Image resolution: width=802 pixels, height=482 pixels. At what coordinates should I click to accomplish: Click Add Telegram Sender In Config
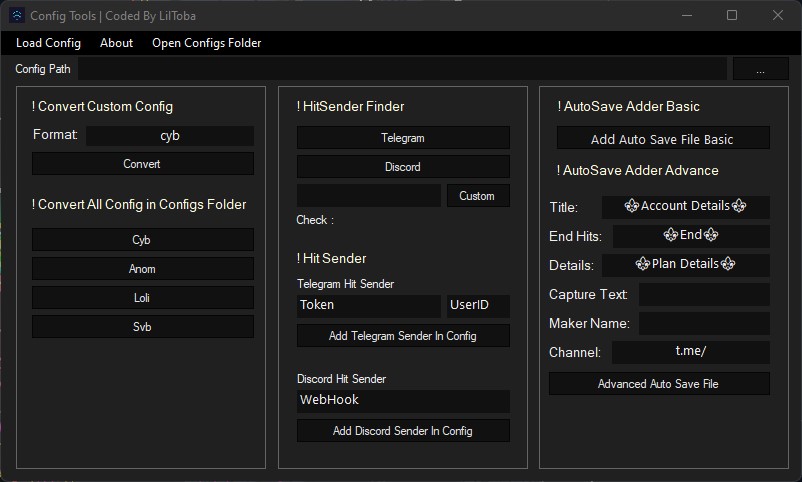(403, 336)
